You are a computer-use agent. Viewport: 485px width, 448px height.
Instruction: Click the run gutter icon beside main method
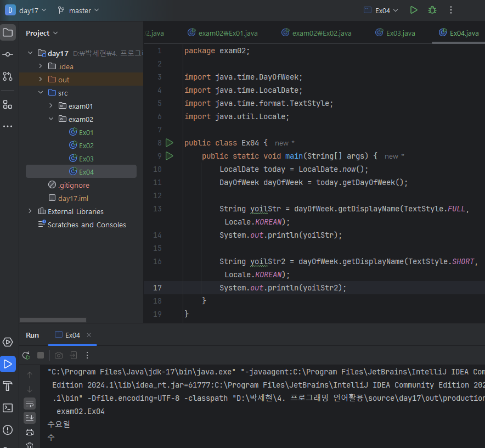[x=169, y=156]
